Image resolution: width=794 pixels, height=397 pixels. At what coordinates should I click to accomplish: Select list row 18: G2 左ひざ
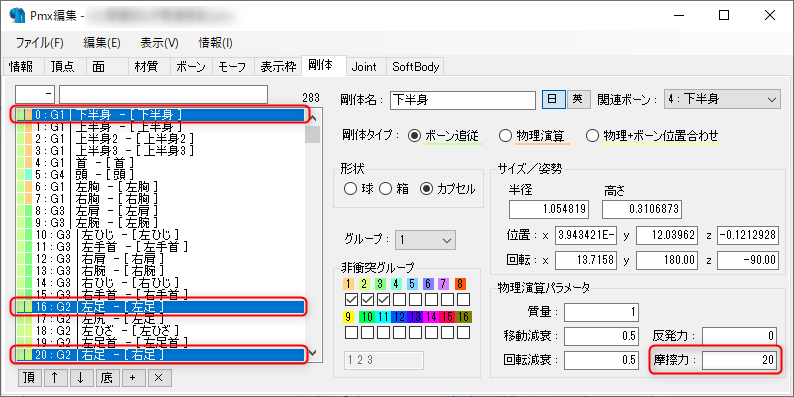tap(160, 330)
